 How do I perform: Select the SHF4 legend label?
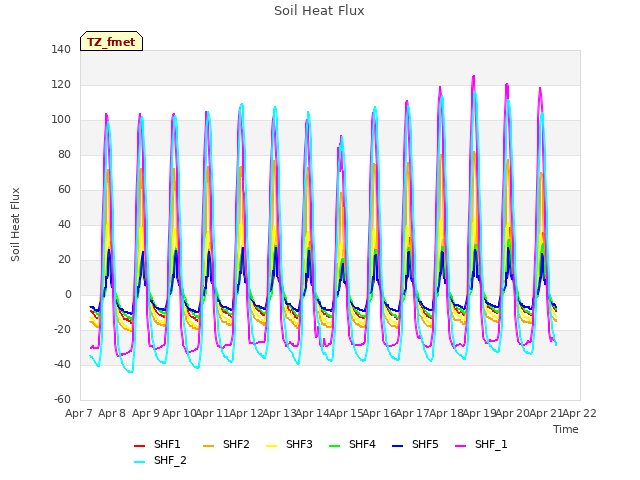pos(362,444)
